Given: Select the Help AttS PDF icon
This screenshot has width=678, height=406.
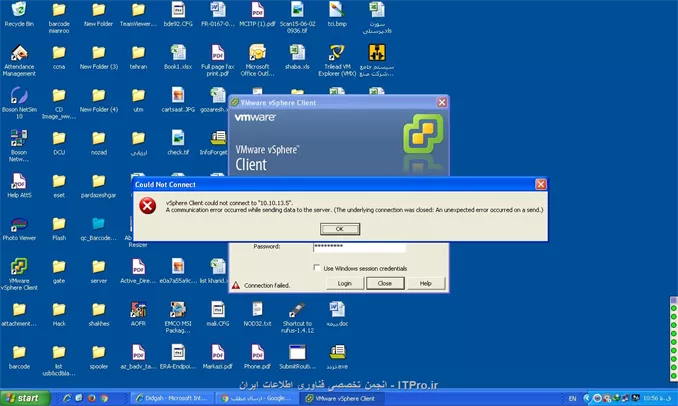Looking at the screenshot, I should (x=19, y=186).
